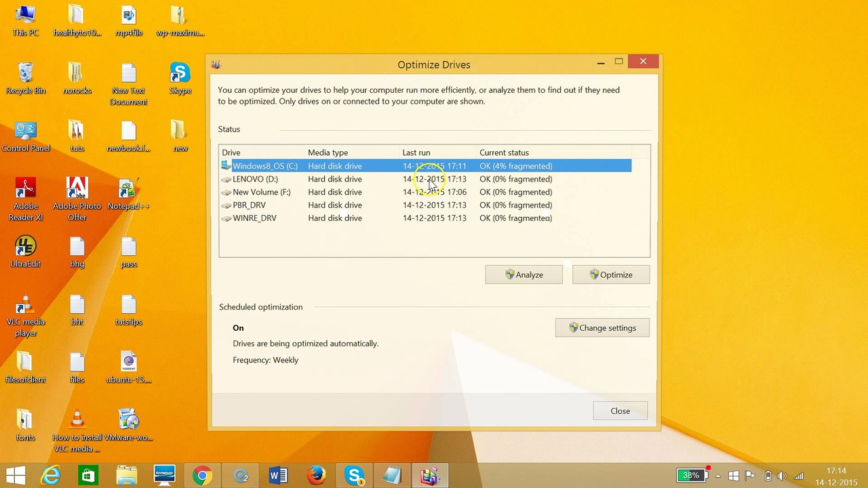Open the Notepad taskbar icon
The image size is (868, 488).
[x=392, y=476]
